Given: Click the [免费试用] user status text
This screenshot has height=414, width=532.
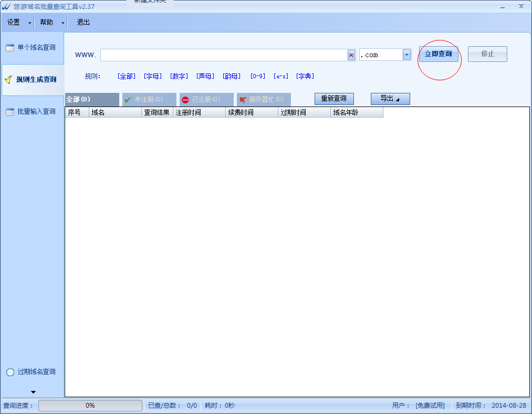Looking at the screenshot, I should (430, 406).
